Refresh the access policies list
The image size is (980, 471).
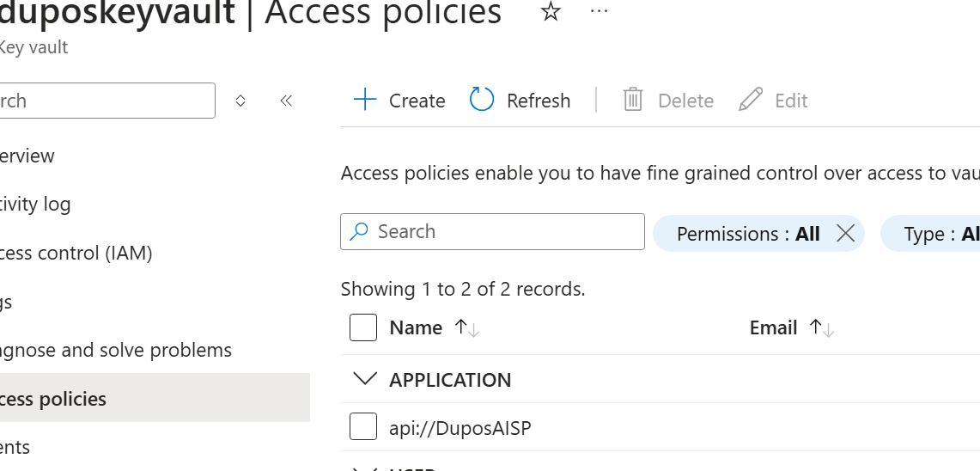[520, 100]
